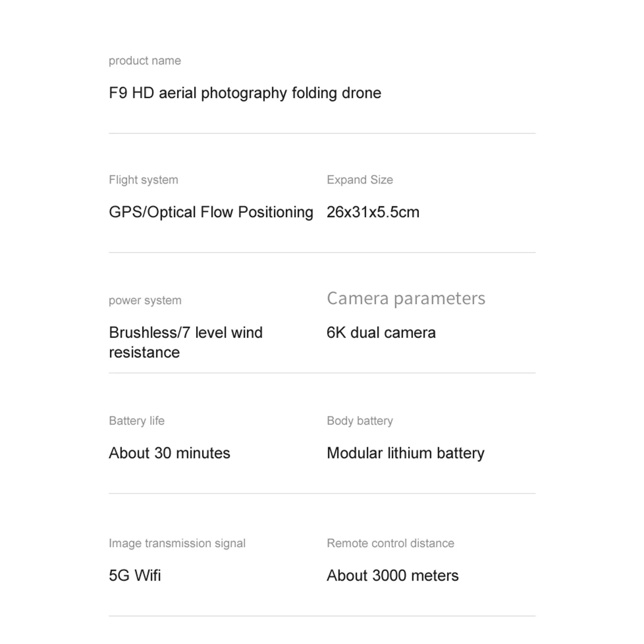The width and height of the screenshot is (644, 644).
Task: Click the 'Battery life' label
Action: point(136,421)
